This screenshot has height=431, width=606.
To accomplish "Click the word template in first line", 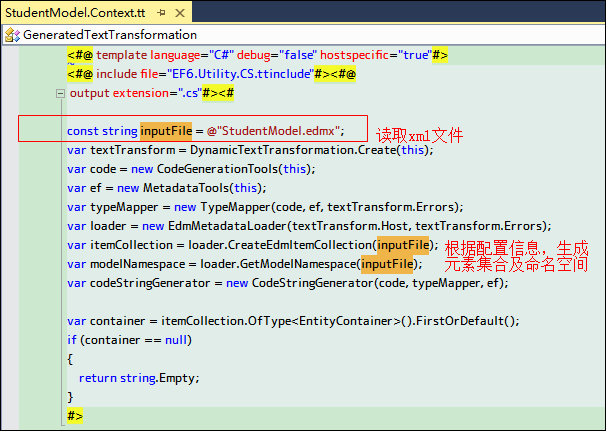I will click(122, 55).
